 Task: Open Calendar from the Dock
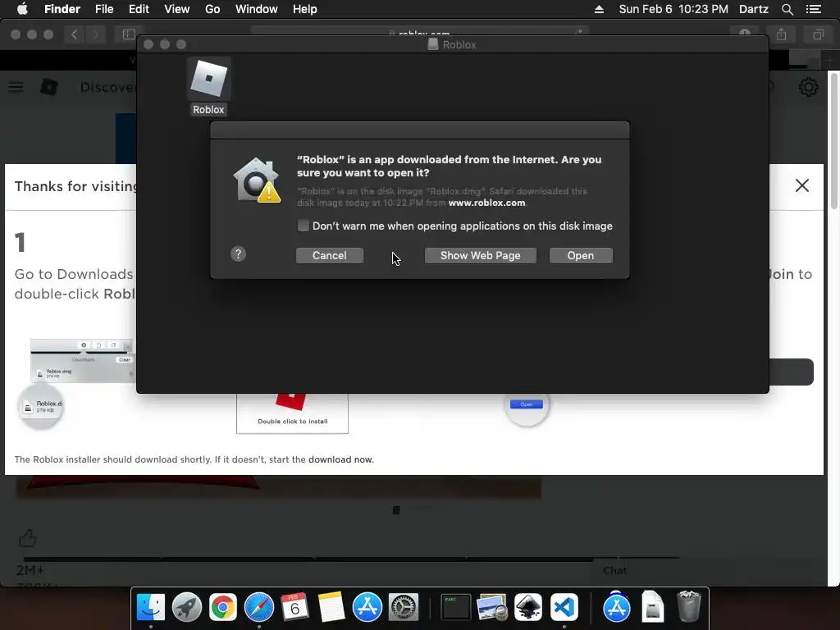click(294, 607)
